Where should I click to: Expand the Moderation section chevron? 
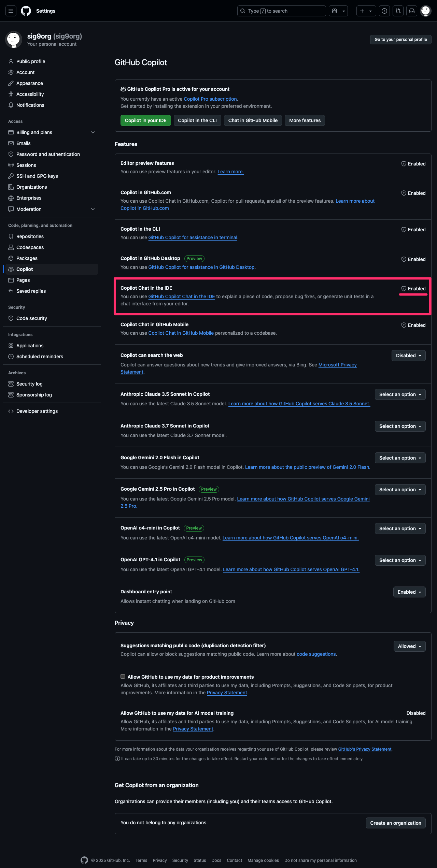coord(93,209)
